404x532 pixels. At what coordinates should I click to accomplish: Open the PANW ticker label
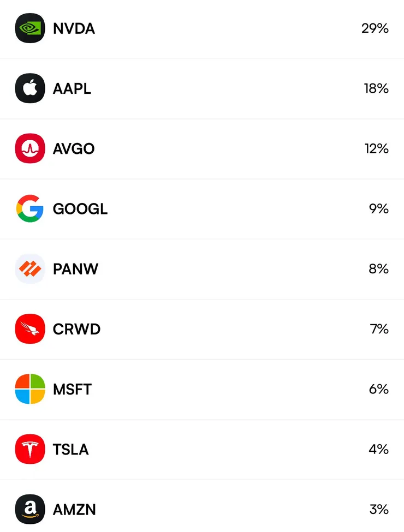[x=75, y=269]
